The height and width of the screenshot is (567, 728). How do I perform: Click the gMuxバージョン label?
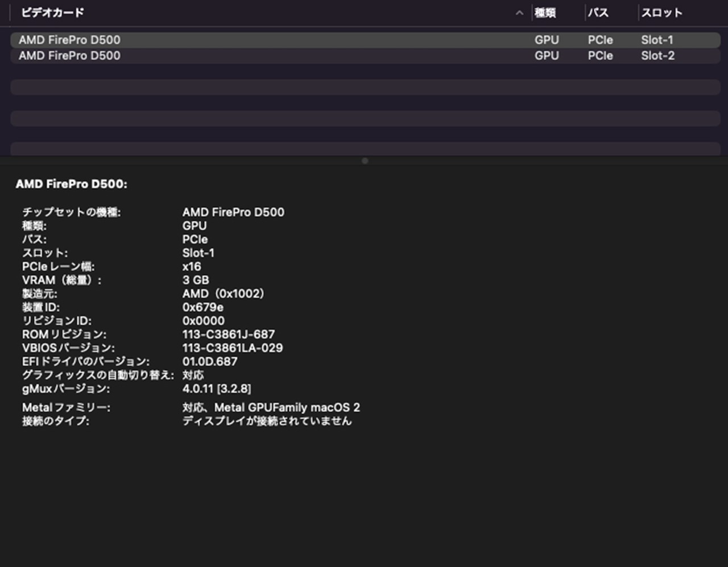(x=66, y=389)
